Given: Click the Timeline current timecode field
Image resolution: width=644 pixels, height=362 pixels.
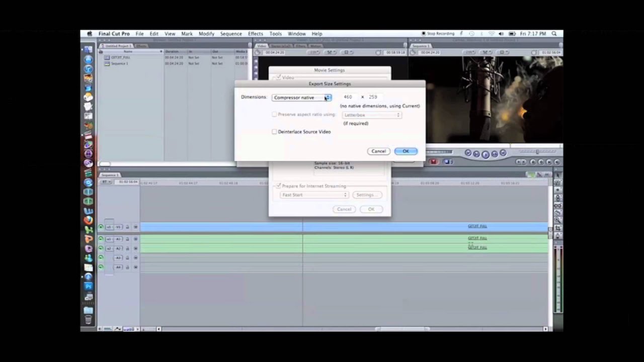Looking at the screenshot, I should (128, 182).
